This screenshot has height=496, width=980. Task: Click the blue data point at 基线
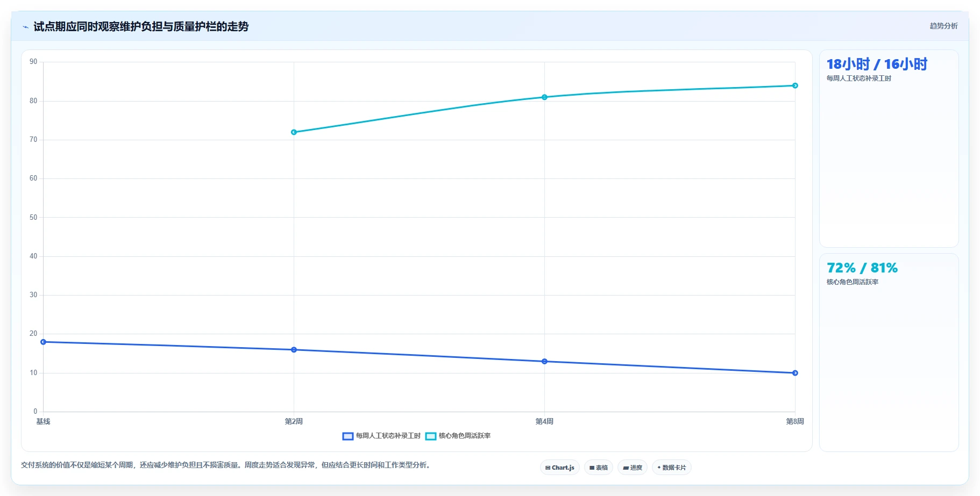[x=43, y=342]
